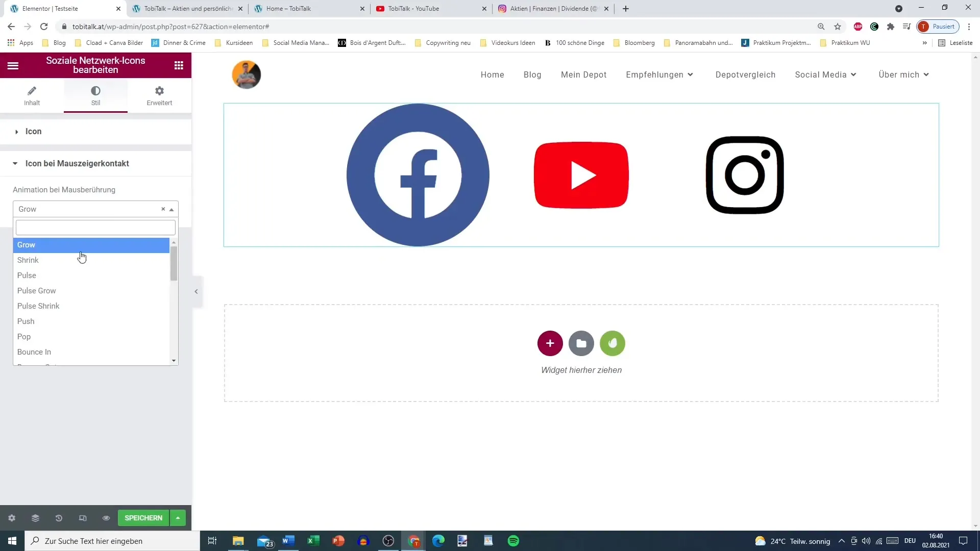The width and height of the screenshot is (980, 551).
Task: Choose the Pulse Grow animation
Action: click(91, 291)
